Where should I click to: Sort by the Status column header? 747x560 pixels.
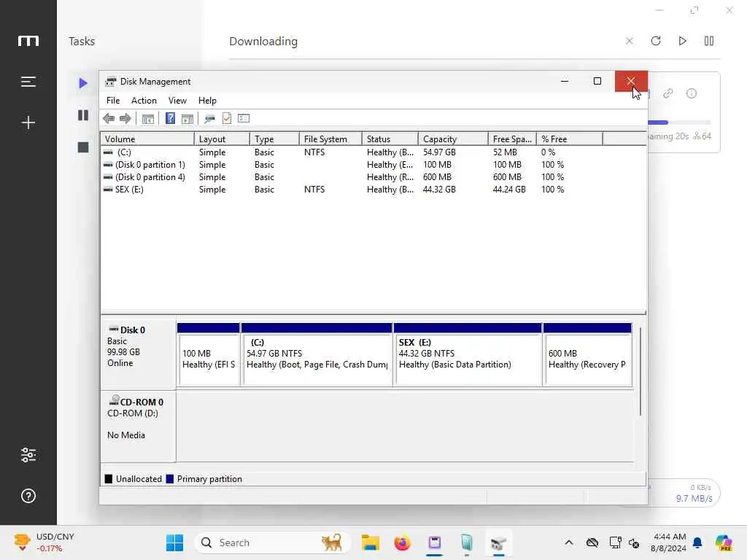click(x=390, y=139)
